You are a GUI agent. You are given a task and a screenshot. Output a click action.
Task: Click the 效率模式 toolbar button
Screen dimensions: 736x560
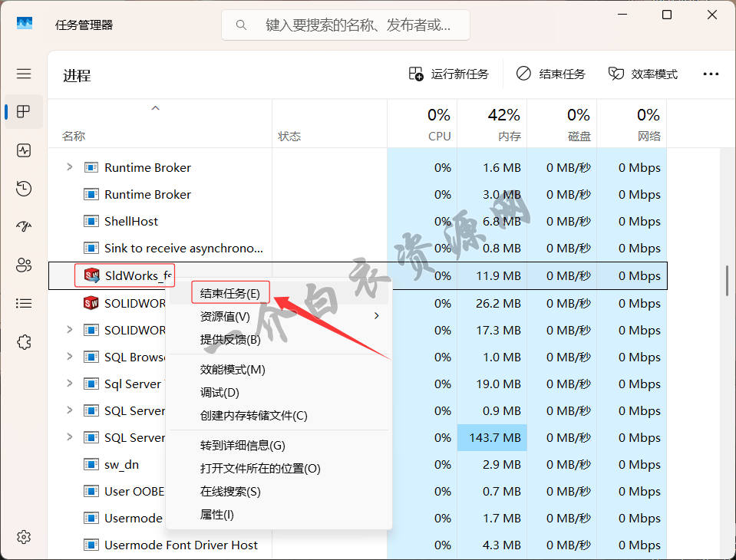pyautogui.click(x=643, y=74)
